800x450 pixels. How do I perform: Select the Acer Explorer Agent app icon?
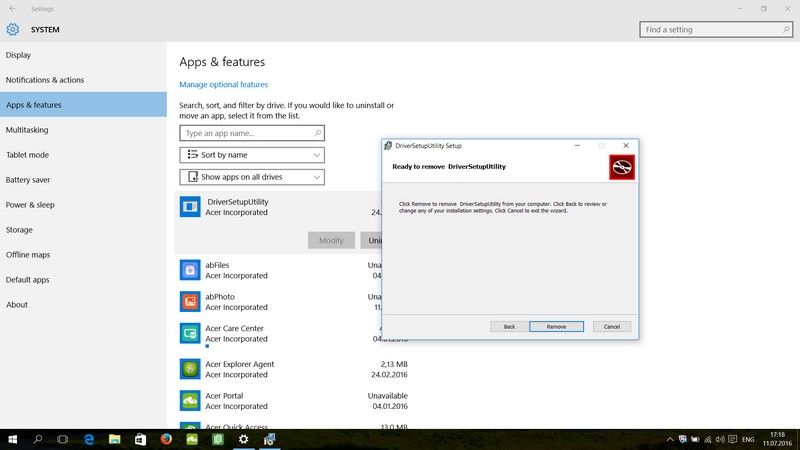pos(190,369)
